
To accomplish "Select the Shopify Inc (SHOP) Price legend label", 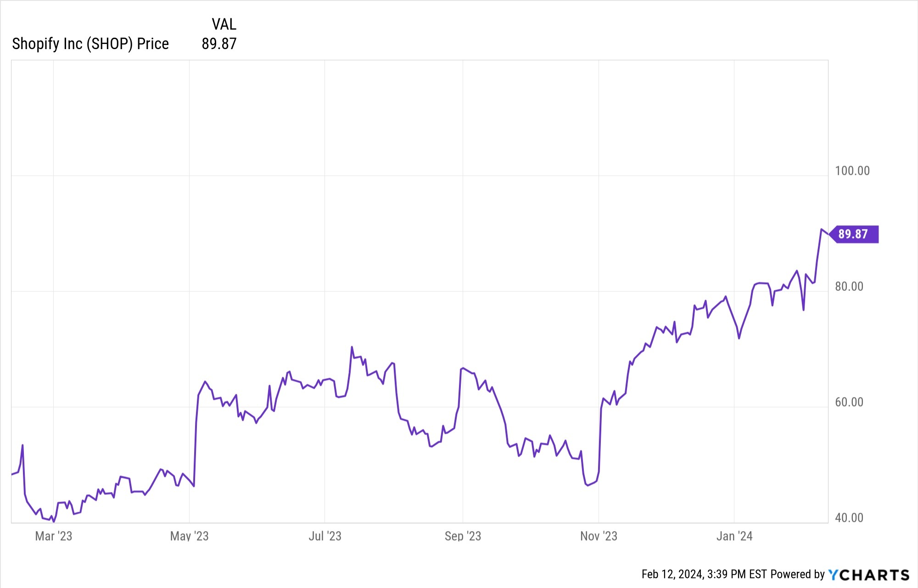I will pyautogui.click(x=90, y=44).
